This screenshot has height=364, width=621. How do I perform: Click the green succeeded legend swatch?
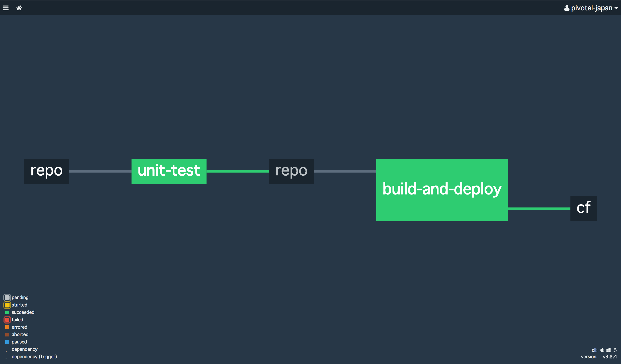coord(7,312)
